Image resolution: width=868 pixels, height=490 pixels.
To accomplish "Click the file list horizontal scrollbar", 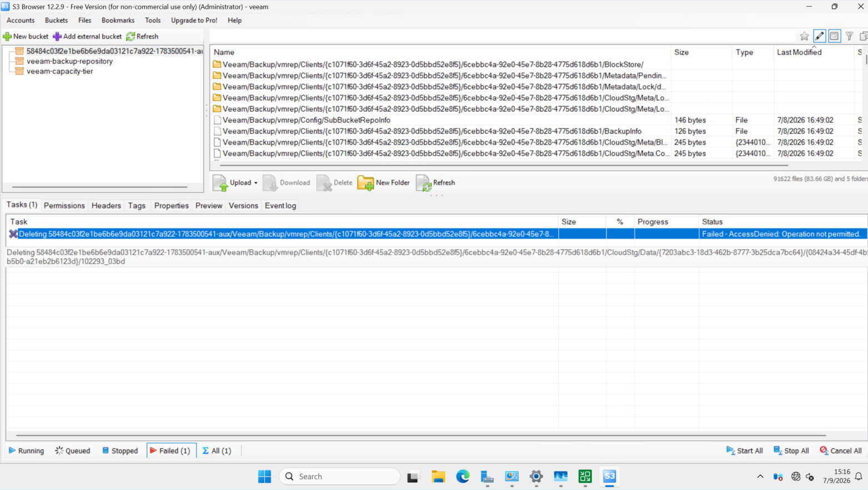I will [x=504, y=165].
